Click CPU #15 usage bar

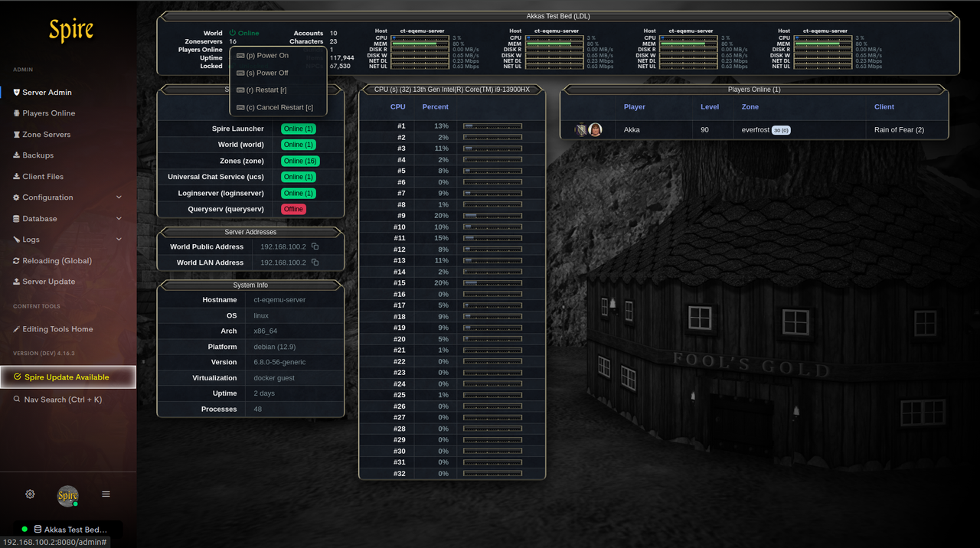point(492,283)
